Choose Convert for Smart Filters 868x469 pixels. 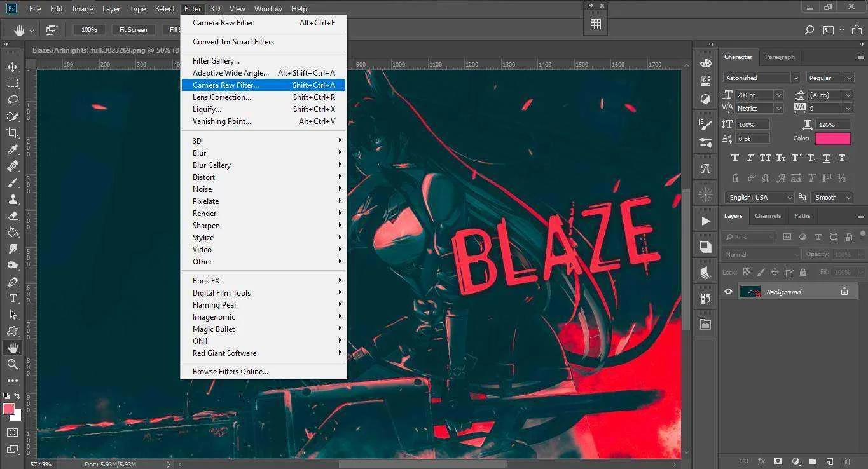click(x=263, y=41)
